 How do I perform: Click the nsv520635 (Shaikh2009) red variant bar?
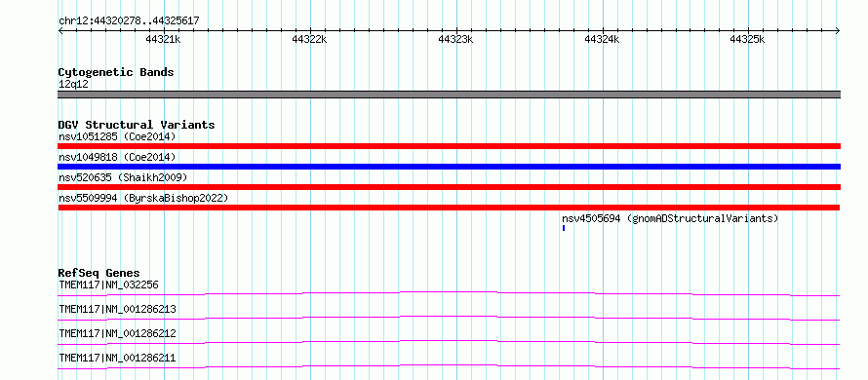coord(449,187)
